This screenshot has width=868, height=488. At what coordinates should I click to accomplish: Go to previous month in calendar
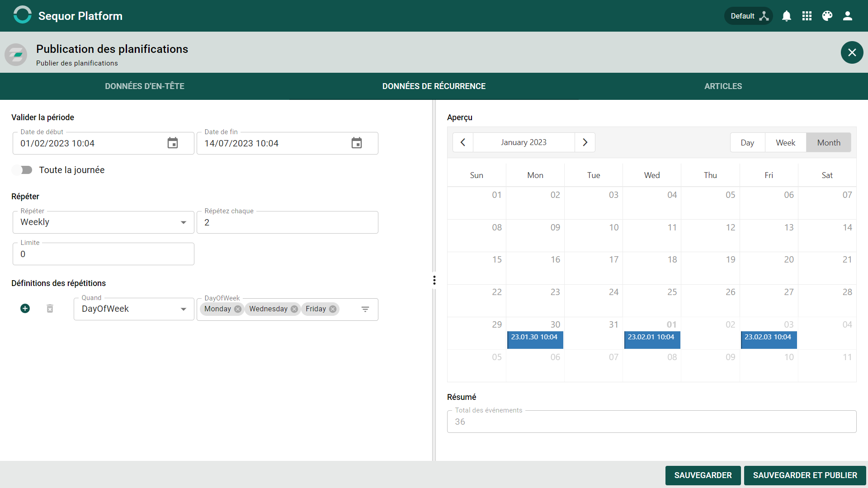(463, 142)
